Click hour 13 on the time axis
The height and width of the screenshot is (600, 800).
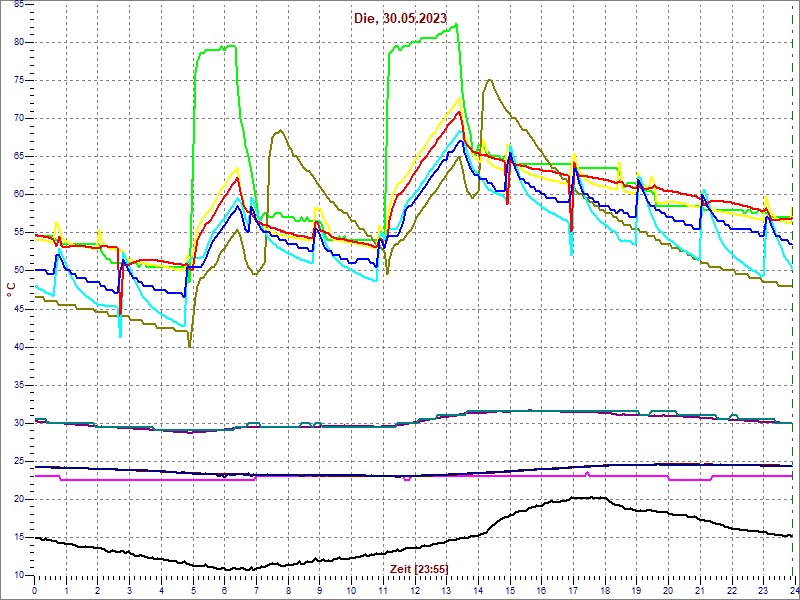pos(446,588)
